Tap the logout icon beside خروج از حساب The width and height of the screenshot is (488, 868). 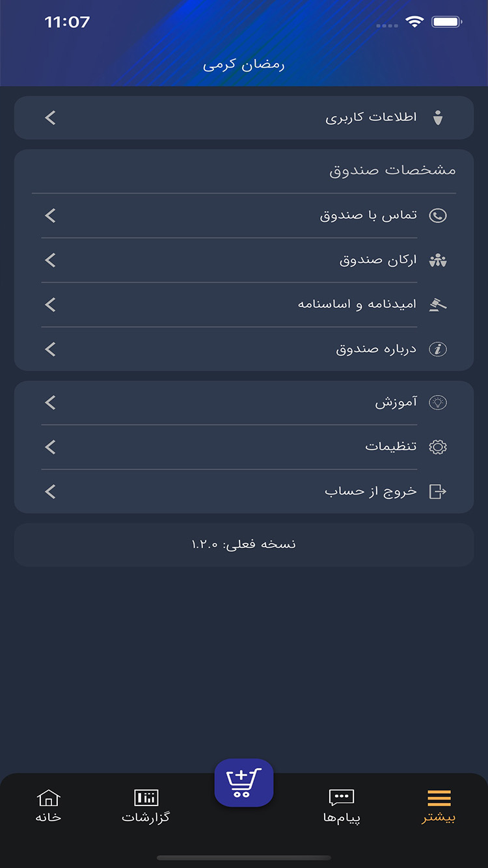[x=437, y=491]
